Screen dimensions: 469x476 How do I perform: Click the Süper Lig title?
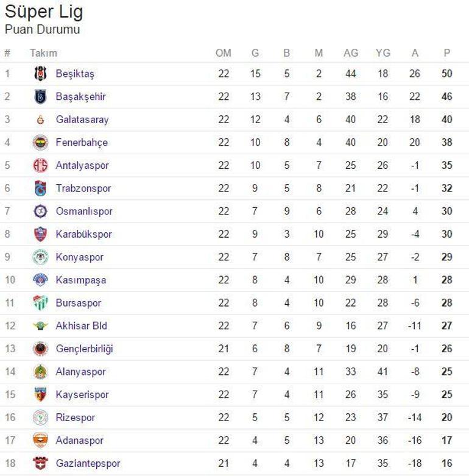point(44,12)
